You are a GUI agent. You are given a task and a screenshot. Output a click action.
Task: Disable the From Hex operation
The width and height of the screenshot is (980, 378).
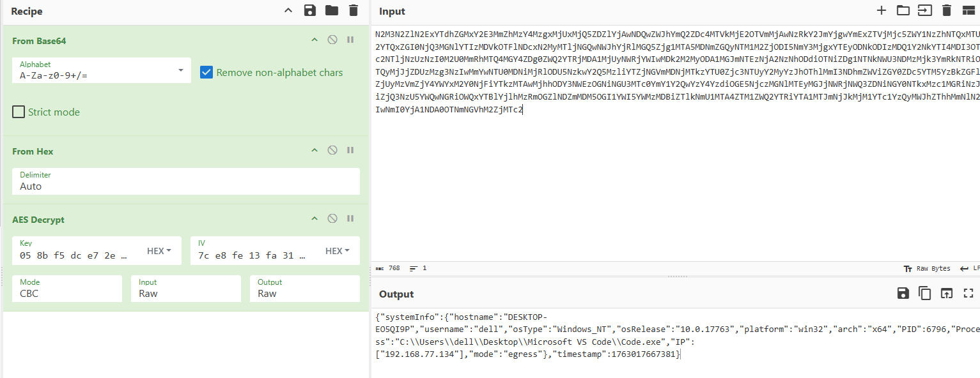point(332,150)
